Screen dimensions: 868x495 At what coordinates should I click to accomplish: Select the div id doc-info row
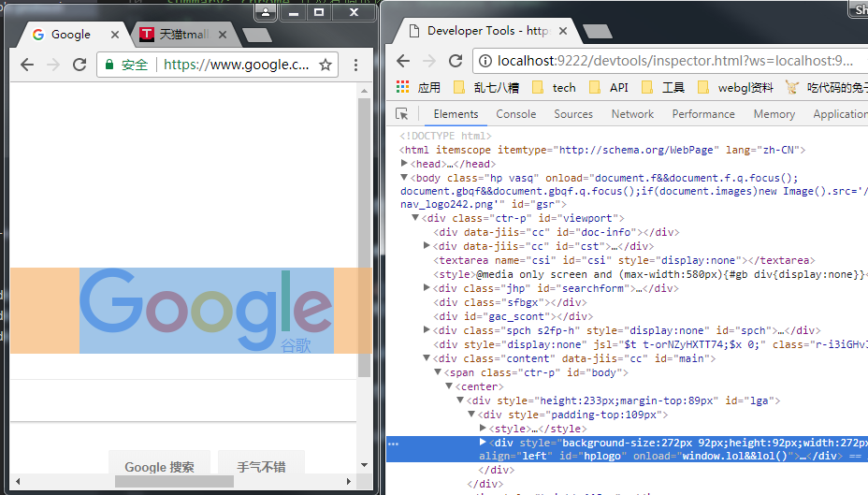coord(557,232)
